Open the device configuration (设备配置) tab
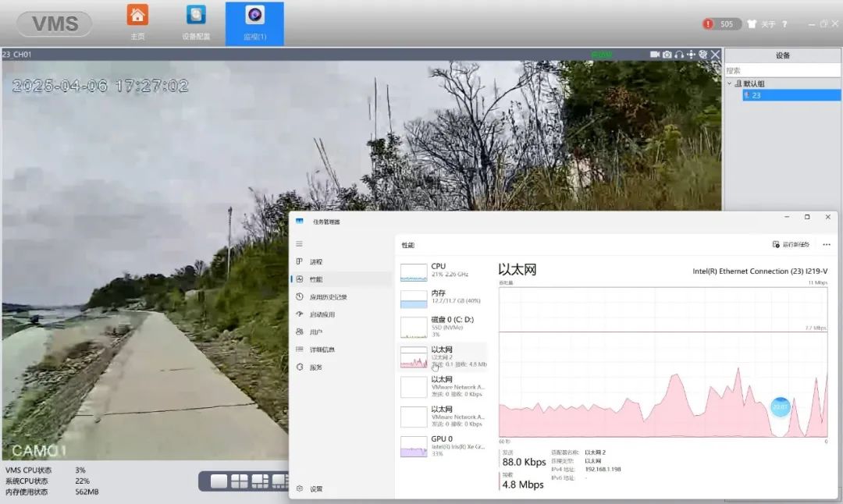 click(x=196, y=23)
